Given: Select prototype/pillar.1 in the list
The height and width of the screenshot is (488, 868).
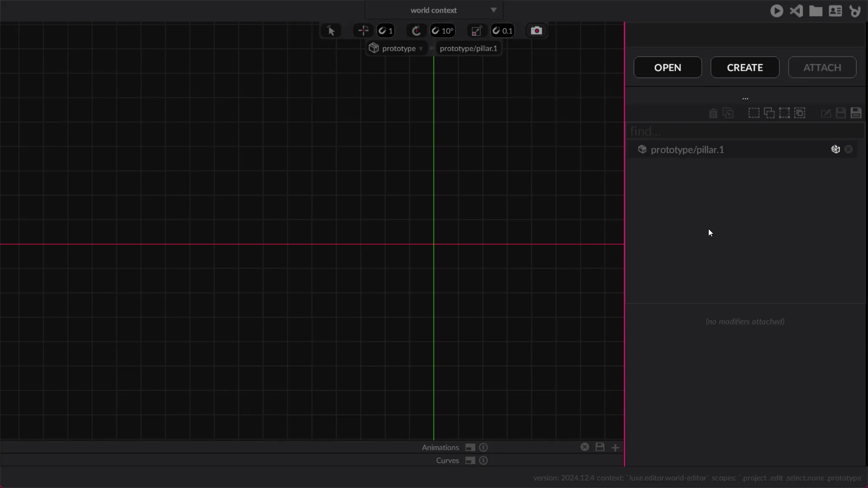Looking at the screenshot, I should (x=687, y=150).
